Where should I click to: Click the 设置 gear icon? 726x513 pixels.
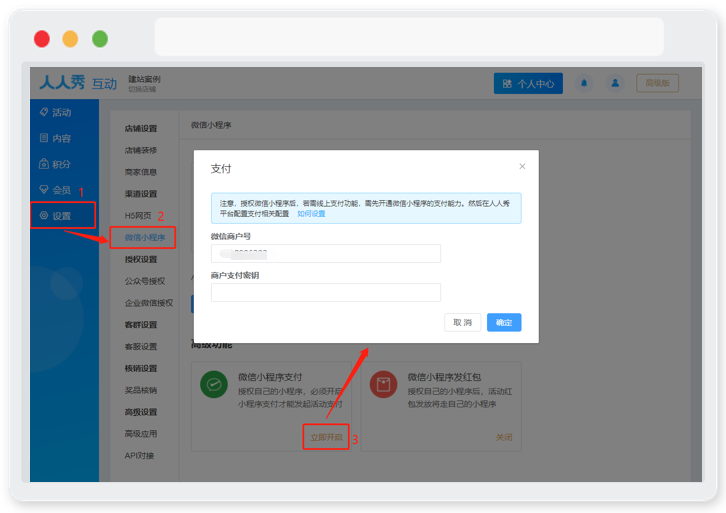coord(44,215)
